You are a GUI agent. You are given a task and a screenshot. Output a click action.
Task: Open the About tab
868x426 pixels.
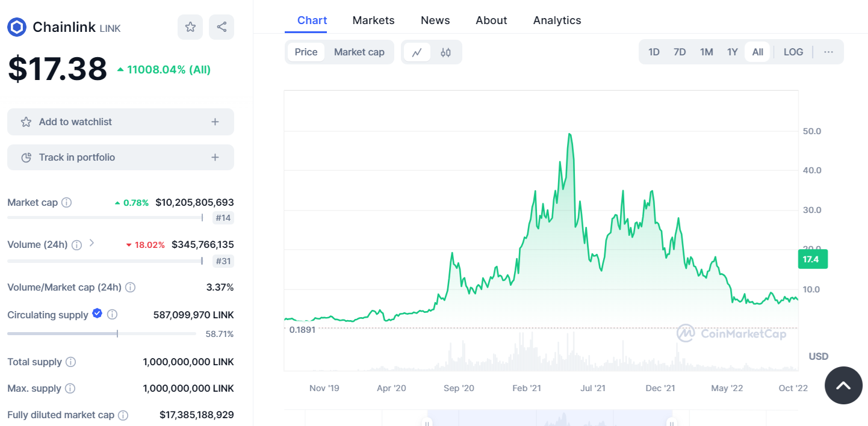[491, 20]
